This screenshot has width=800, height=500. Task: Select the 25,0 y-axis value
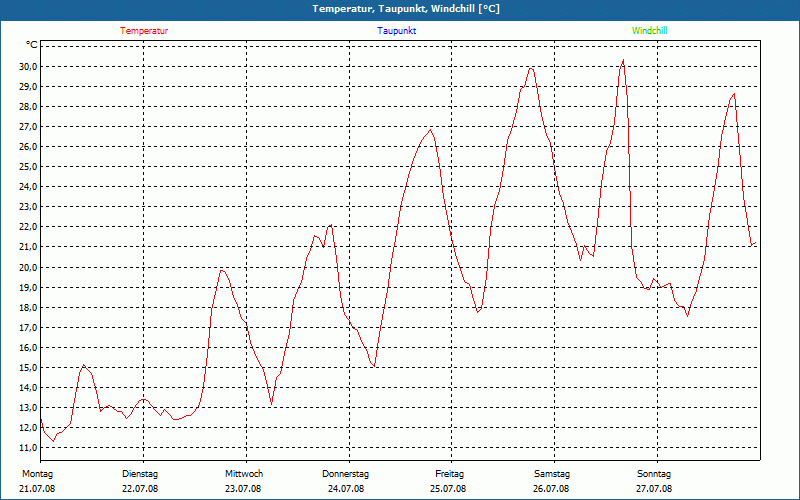pos(28,167)
